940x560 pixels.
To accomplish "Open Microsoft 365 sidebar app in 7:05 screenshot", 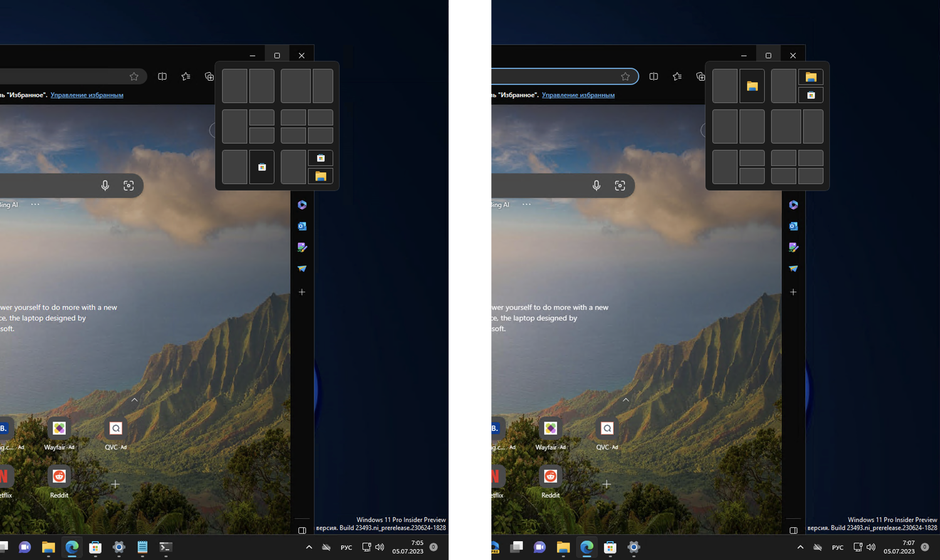I will pos(302,205).
